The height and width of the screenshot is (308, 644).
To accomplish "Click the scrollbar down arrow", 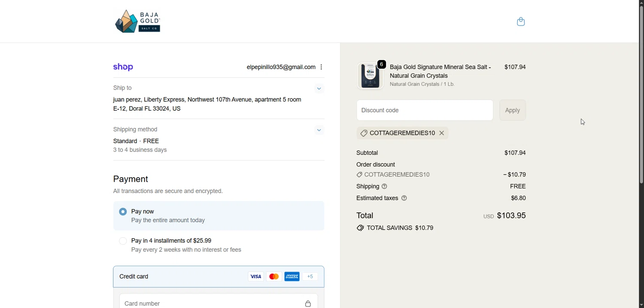I will (x=641, y=305).
